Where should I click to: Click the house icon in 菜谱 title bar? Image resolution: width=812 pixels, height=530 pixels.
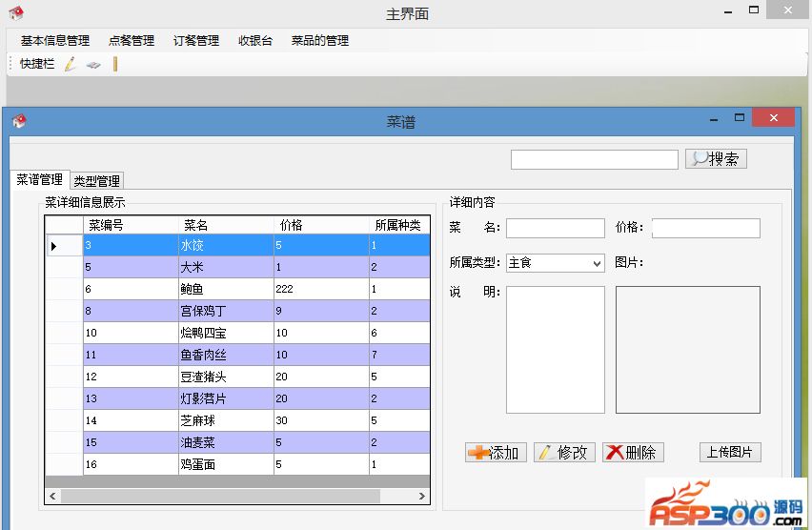(x=19, y=121)
